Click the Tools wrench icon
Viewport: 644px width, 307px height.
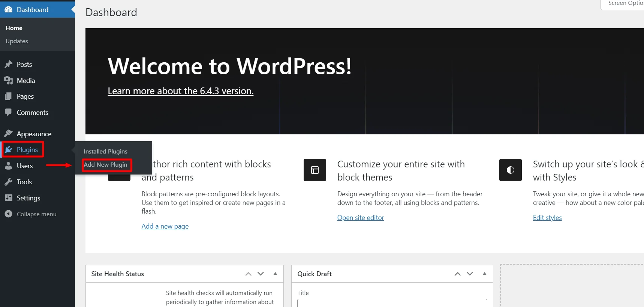point(8,182)
